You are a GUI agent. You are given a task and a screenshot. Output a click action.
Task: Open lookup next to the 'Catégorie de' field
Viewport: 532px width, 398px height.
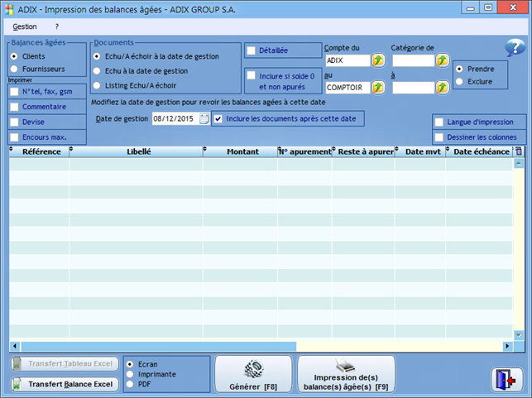point(443,60)
